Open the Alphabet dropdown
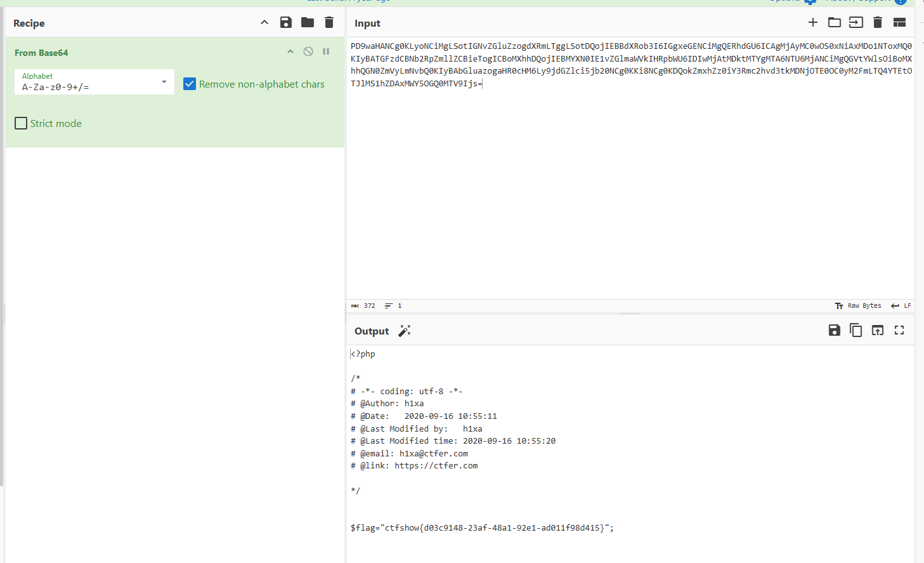 (x=94, y=82)
